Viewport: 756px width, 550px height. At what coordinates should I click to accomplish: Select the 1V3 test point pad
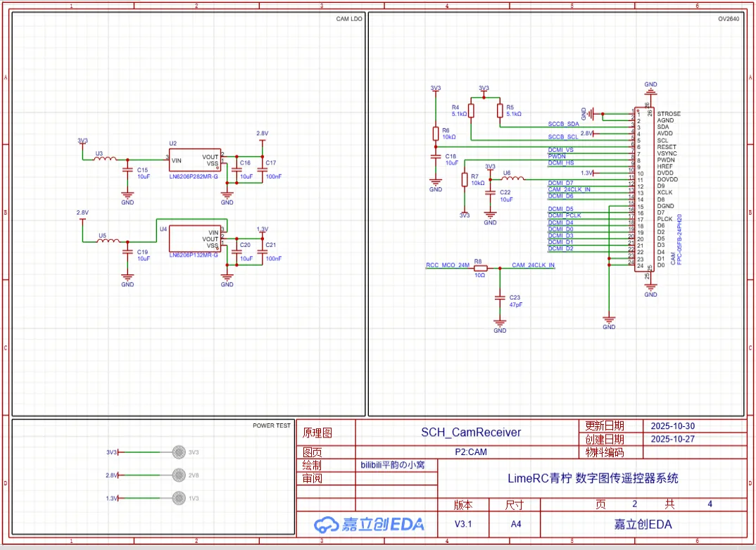coord(179,499)
